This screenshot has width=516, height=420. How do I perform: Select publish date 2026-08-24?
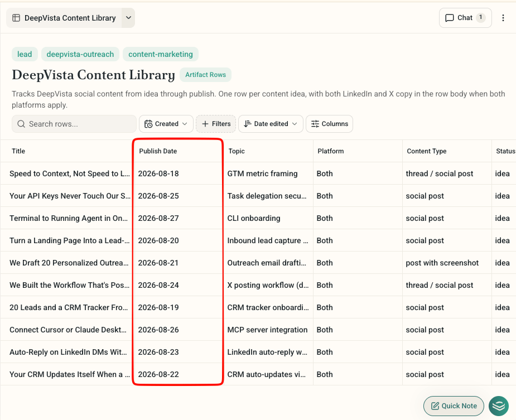[158, 285]
